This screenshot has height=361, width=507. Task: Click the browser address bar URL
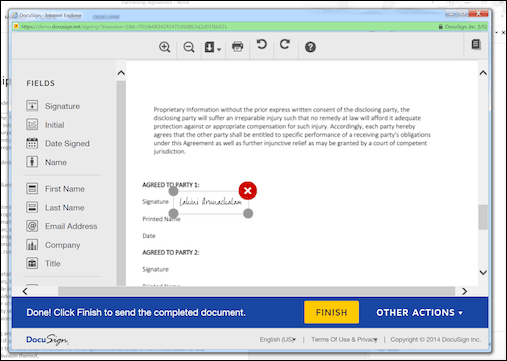click(124, 26)
